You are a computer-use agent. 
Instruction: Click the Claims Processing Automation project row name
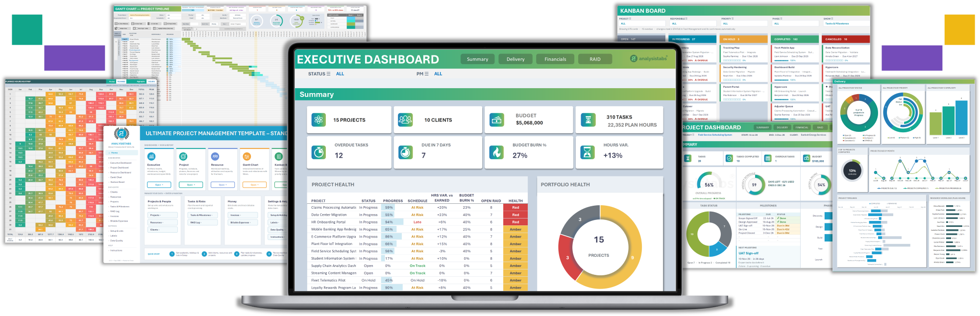pos(334,207)
